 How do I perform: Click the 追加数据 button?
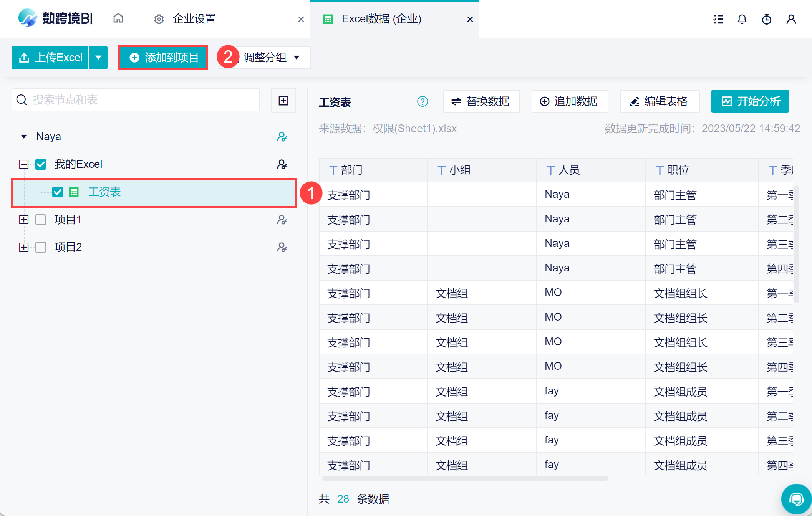pos(569,101)
